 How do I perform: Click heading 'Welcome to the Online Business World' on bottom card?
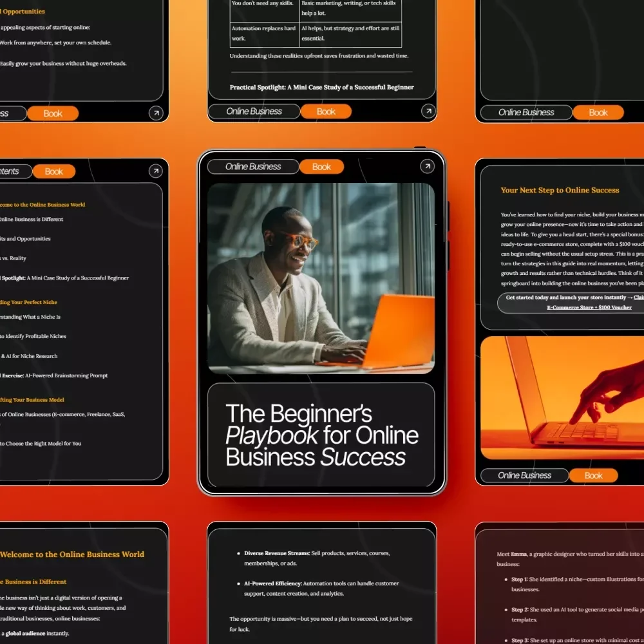pyautogui.click(x=72, y=554)
